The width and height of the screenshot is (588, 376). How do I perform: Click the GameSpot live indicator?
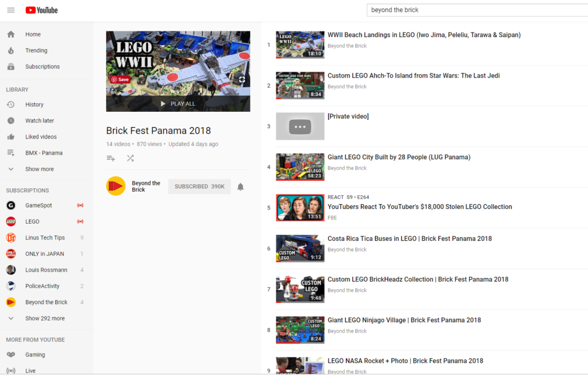click(x=80, y=205)
